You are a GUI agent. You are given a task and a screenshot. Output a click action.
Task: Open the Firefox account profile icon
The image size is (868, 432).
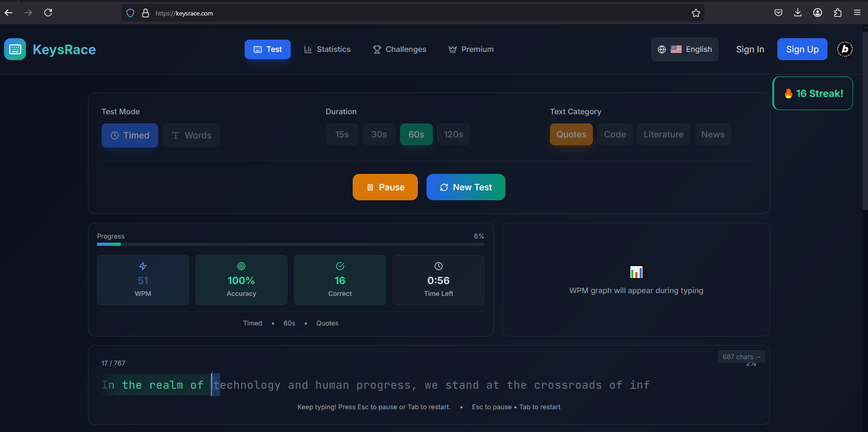tap(818, 13)
